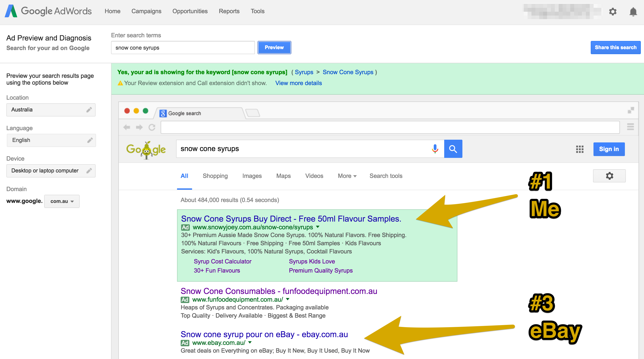Open the Syrup Cost Calculator sitelink
Image resolution: width=644 pixels, height=359 pixels.
tap(223, 261)
